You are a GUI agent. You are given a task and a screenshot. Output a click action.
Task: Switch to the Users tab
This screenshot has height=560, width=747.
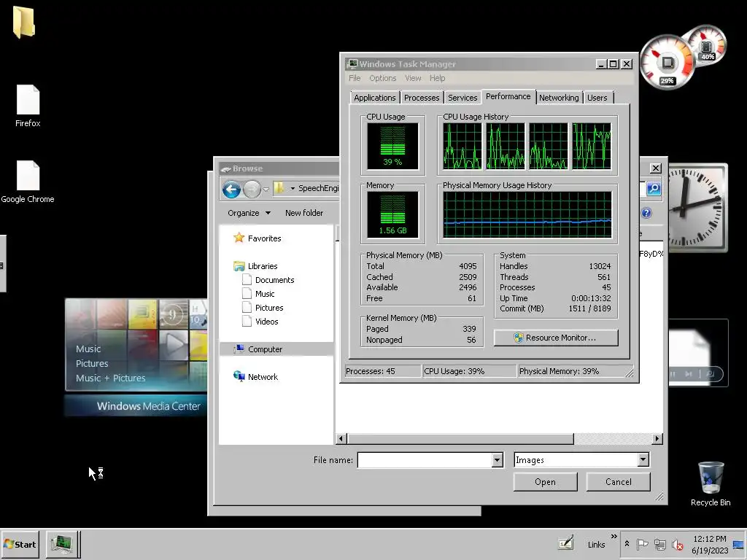tap(597, 98)
